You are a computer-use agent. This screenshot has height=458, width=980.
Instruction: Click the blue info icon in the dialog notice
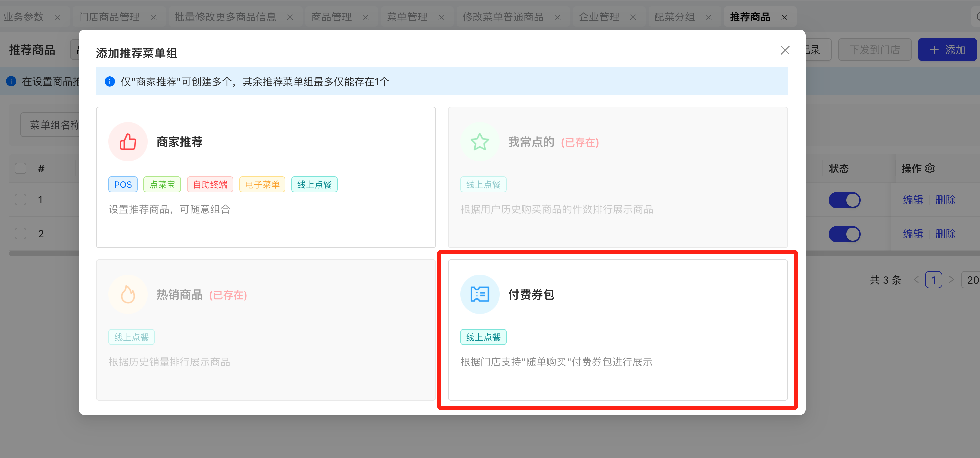click(x=110, y=81)
